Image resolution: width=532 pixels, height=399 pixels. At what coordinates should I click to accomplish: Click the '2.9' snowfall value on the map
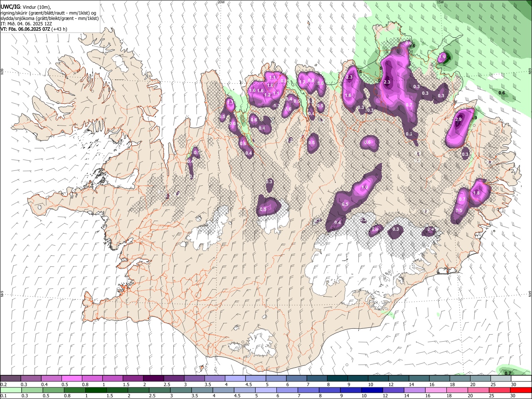click(458, 120)
